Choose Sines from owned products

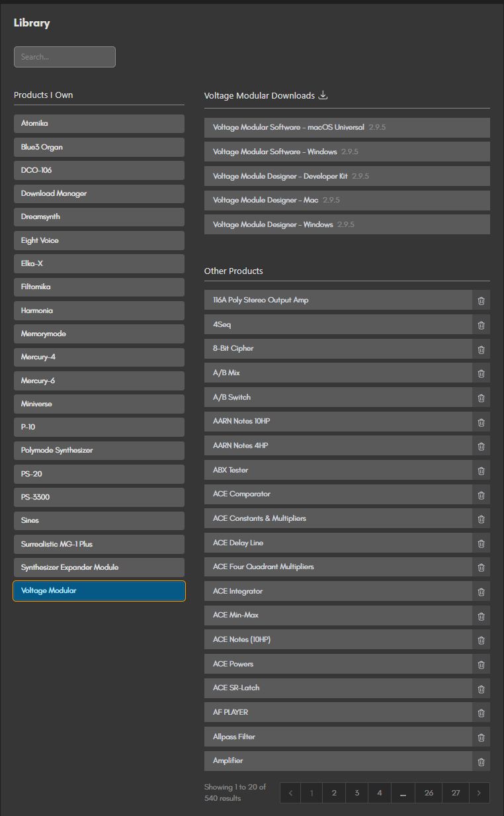coord(99,521)
